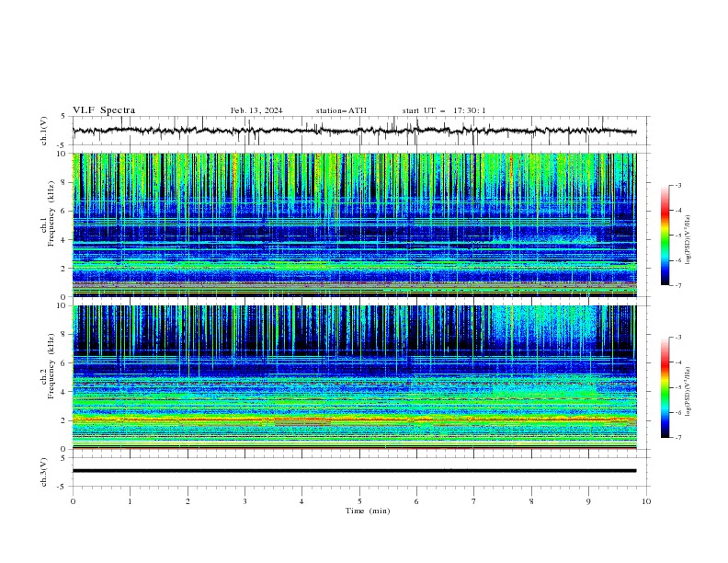The width and height of the screenshot is (728, 563).
Task: Click the 'VLF Spectra' title text
Action: click(x=104, y=110)
